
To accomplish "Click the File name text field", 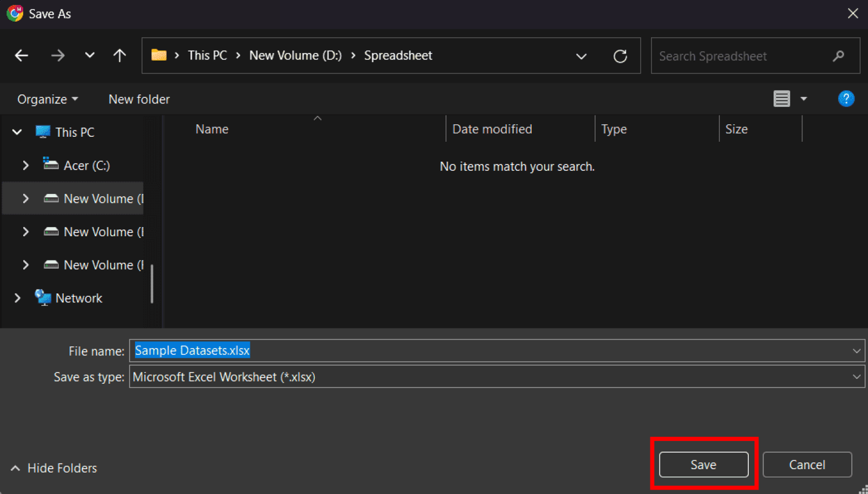I will 492,350.
